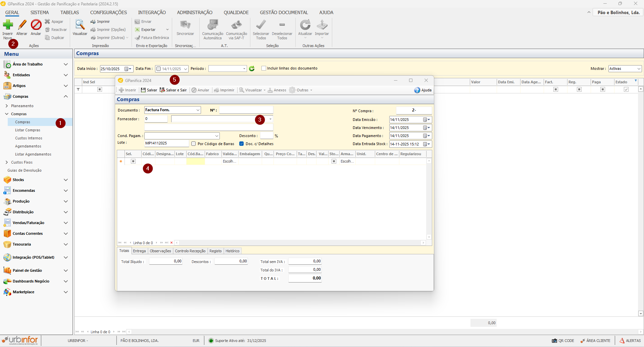Image resolution: width=644 pixels, height=347 pixels.
Task: Click the green refresh icon beside Período
Action: click(252, 69)
